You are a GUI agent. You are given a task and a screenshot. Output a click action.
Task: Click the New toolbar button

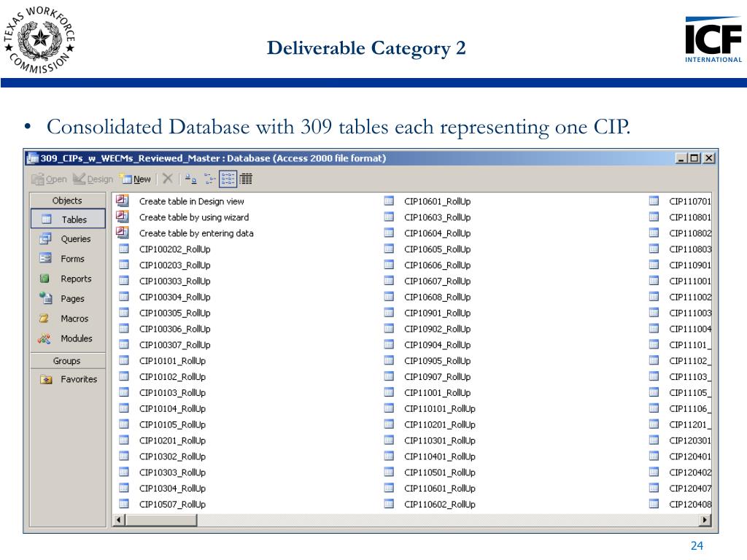coord(136,179)
